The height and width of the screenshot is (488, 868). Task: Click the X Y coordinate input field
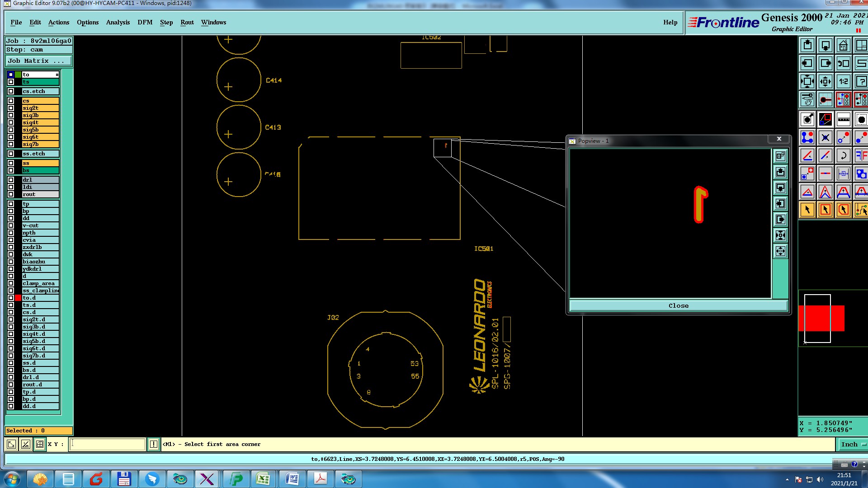[x=108, y=444]
